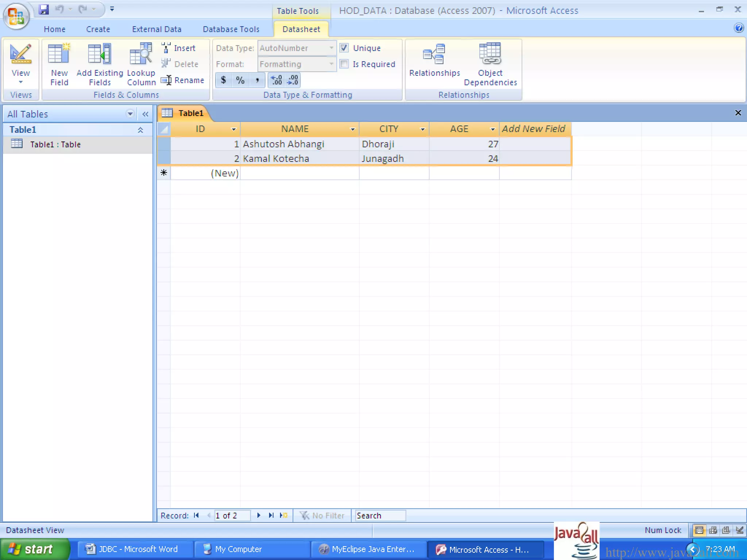
Task: Click the Rename field button
Action: [x=183, y=80]
